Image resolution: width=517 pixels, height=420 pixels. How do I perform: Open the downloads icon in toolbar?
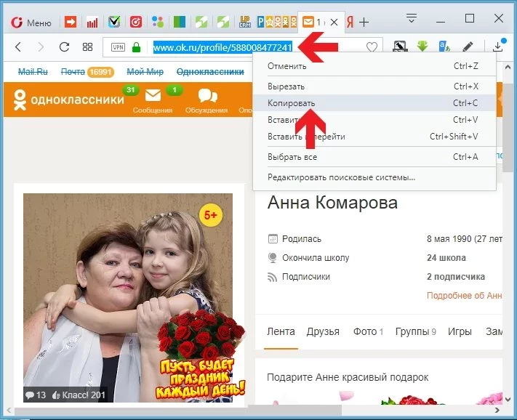[497, 47]
